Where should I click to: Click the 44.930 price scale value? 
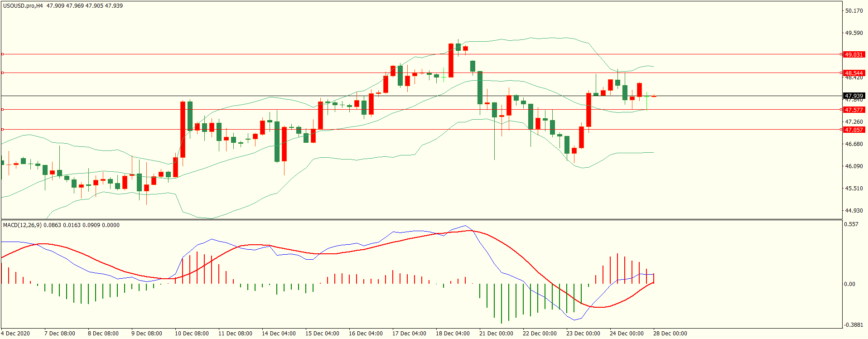tap(854, 210)
